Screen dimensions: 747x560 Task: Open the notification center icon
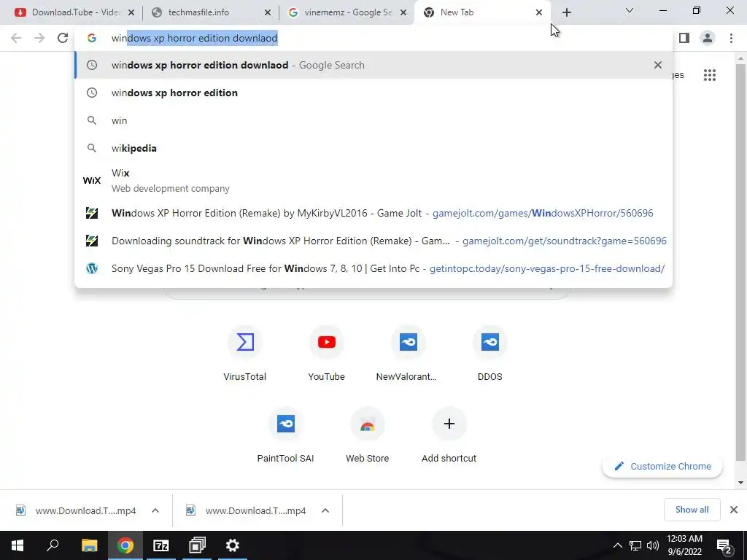tap(724, 545)
